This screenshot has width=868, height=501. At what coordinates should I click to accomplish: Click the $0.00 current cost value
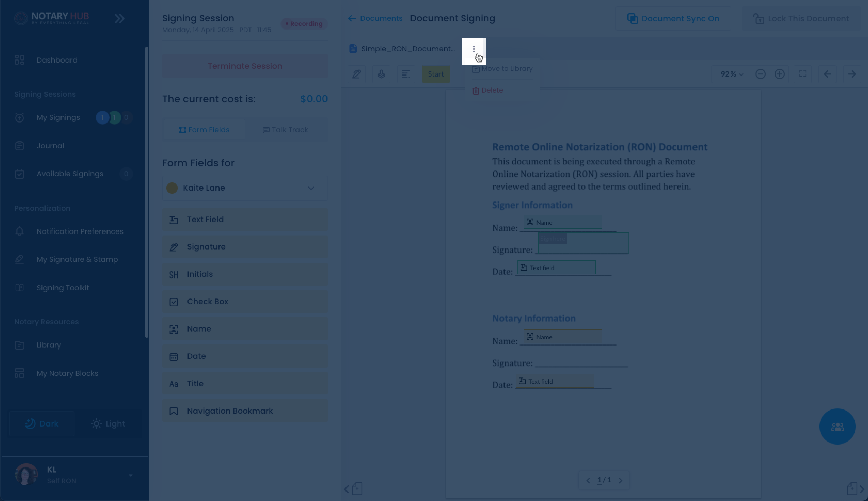314,99
